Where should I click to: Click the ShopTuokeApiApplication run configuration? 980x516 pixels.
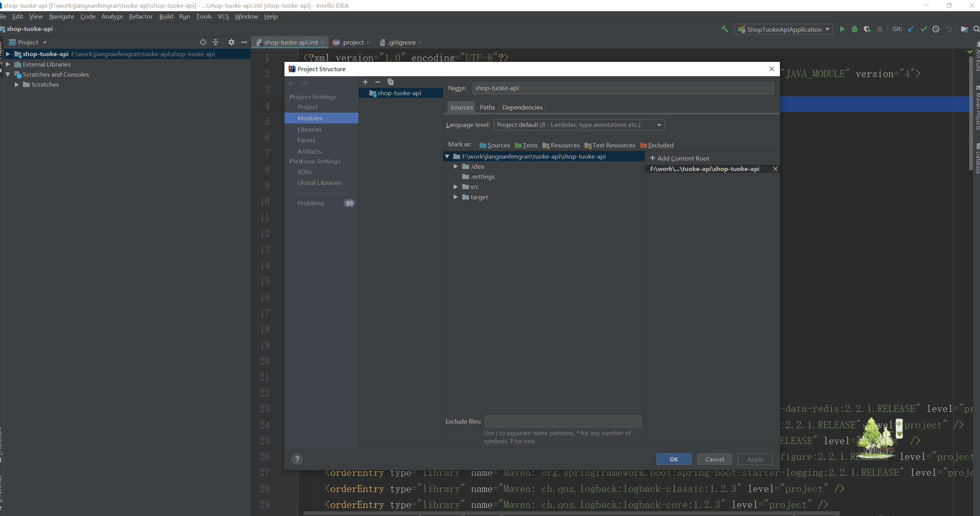(784, 29)
